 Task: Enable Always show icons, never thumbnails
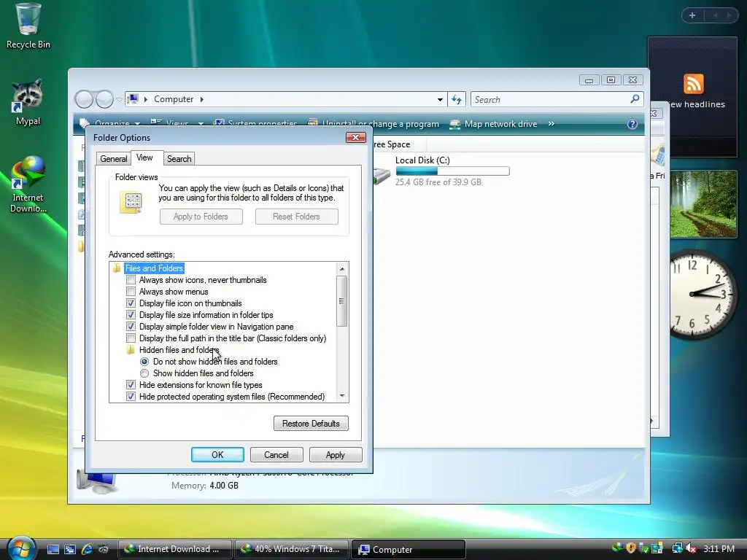[x=131, y=280]
